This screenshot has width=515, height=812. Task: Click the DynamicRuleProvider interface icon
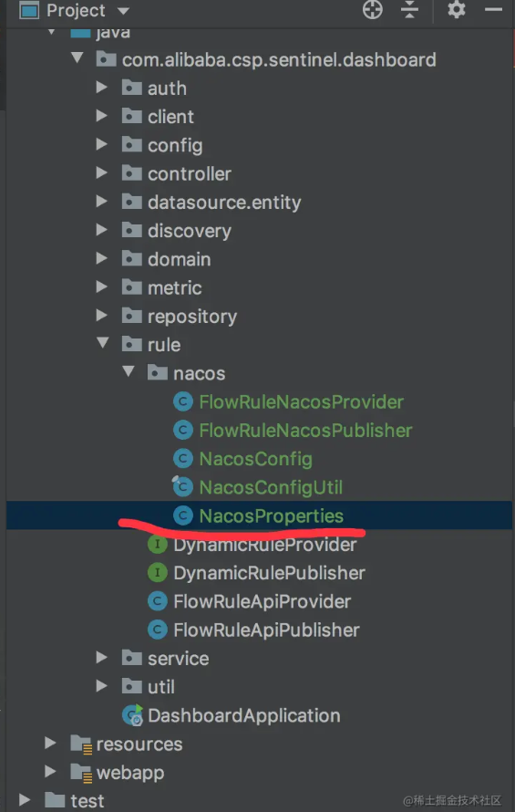(x=158, y=545)
